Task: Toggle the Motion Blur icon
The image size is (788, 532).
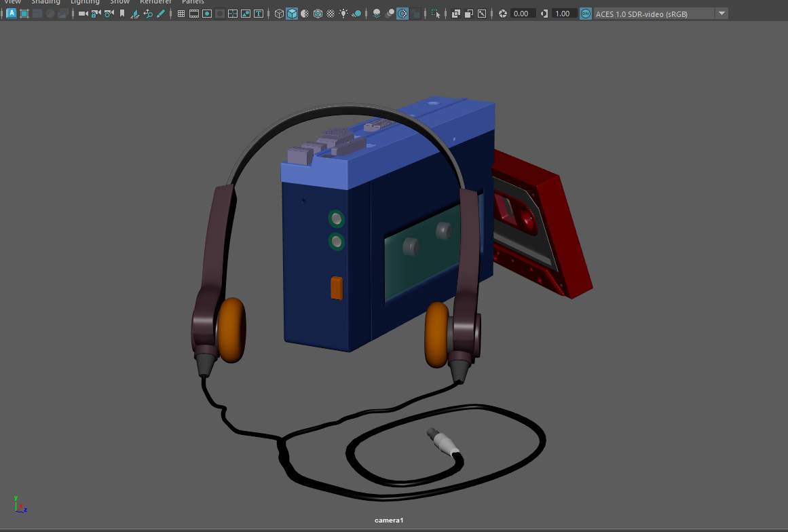Action: pyautogui.click(x=390, y=14)
